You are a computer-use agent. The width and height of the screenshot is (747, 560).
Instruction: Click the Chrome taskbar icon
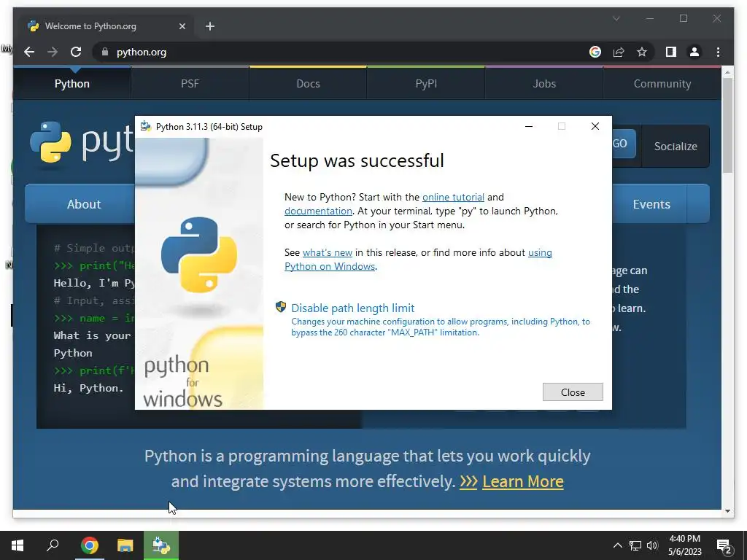[x=89, y=545]
